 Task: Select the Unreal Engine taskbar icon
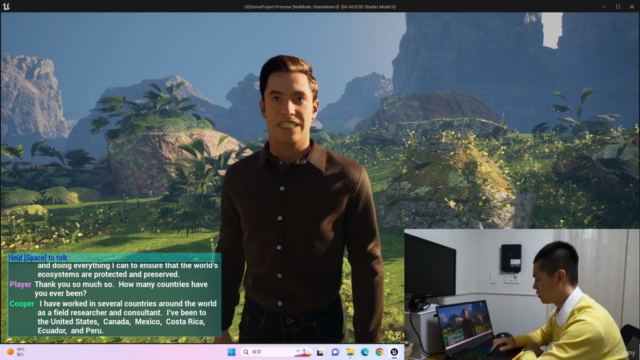394,352
